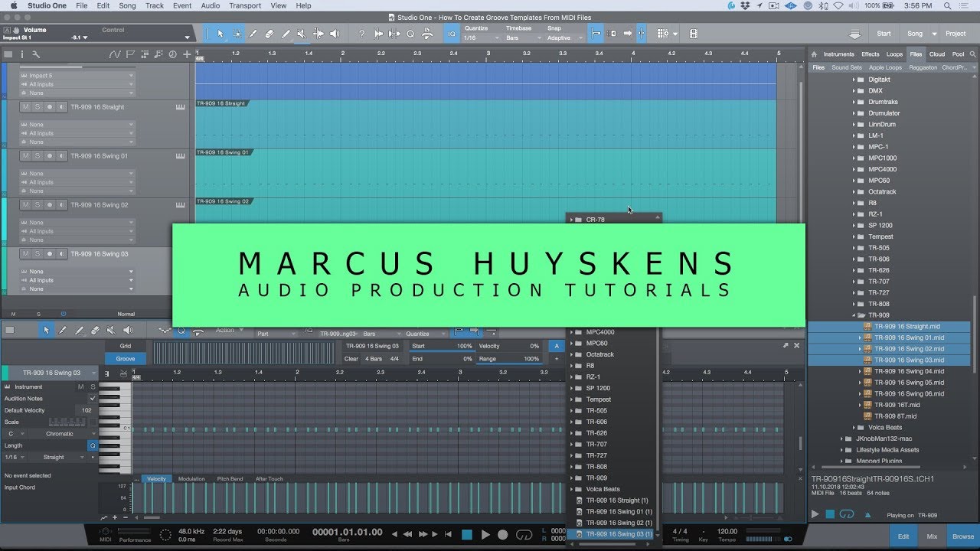Select the Groove quantize mode
Screen dimensions: 980x551
pyautogui.click(x=126, y=358)
